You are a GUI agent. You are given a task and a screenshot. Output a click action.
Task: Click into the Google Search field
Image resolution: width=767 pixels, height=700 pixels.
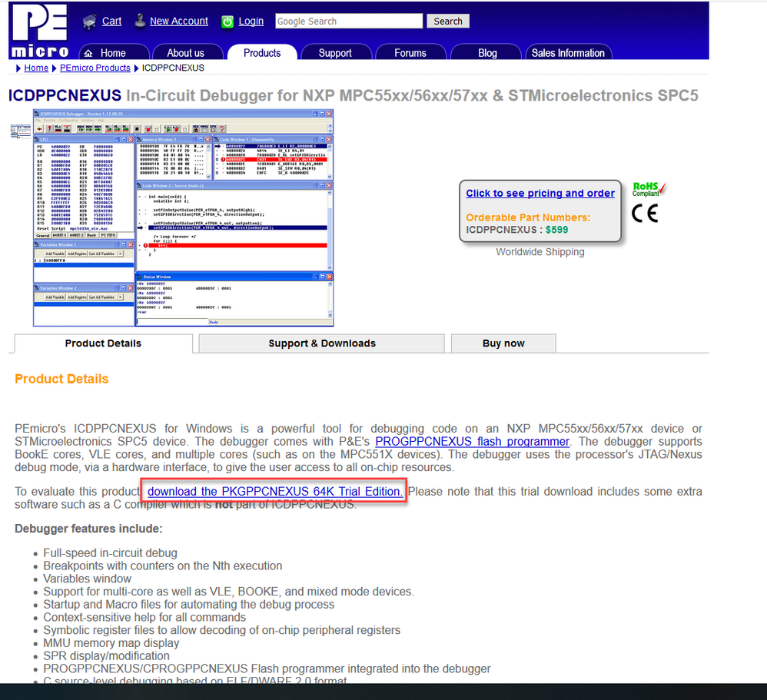tap(349, 21)
